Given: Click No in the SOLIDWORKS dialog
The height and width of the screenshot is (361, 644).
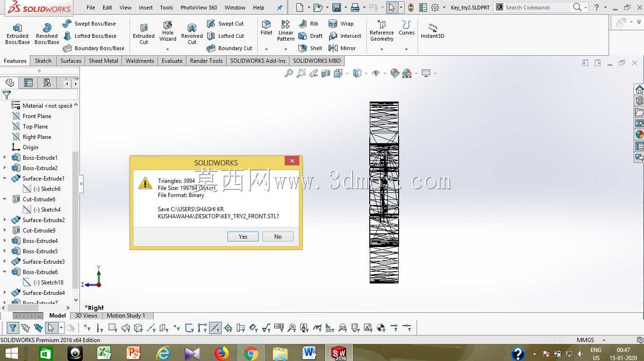Looking at the screenshot, I should click(x=278, y=236).
